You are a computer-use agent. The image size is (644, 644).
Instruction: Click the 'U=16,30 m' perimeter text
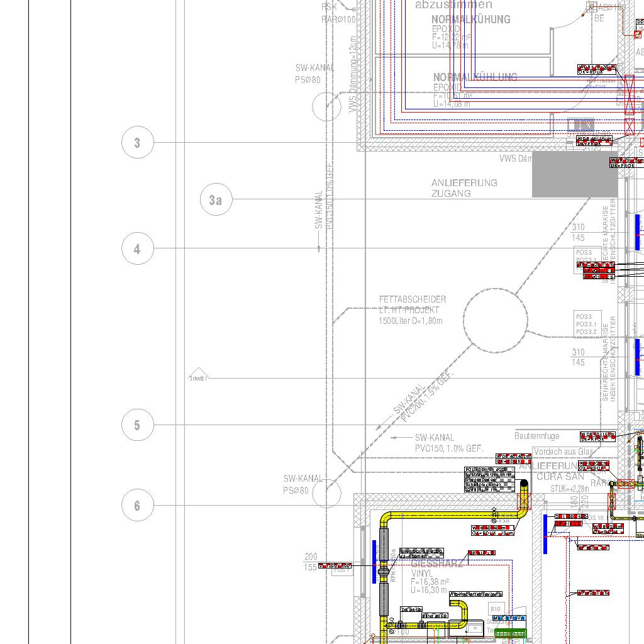point(429,590)
